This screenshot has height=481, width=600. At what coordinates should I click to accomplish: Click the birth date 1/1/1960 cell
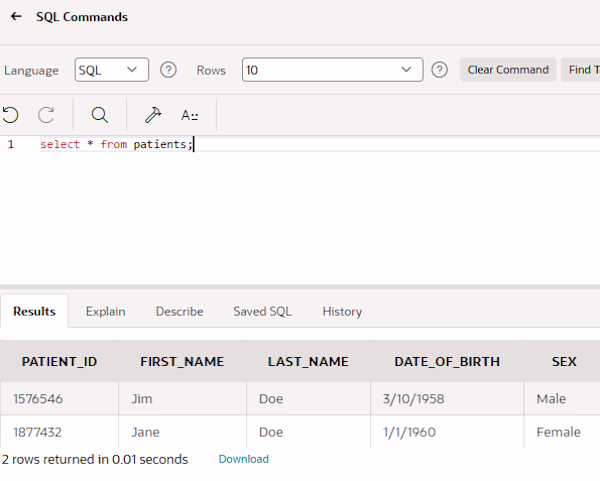tap(447, 432)
